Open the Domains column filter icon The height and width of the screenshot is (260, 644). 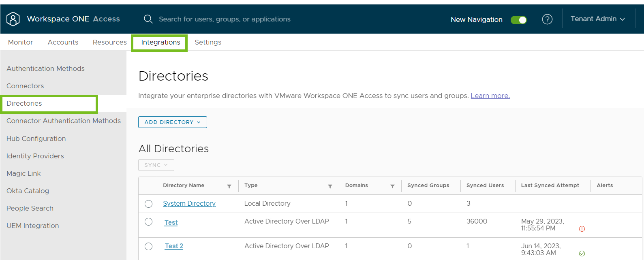tap(392, 186)
